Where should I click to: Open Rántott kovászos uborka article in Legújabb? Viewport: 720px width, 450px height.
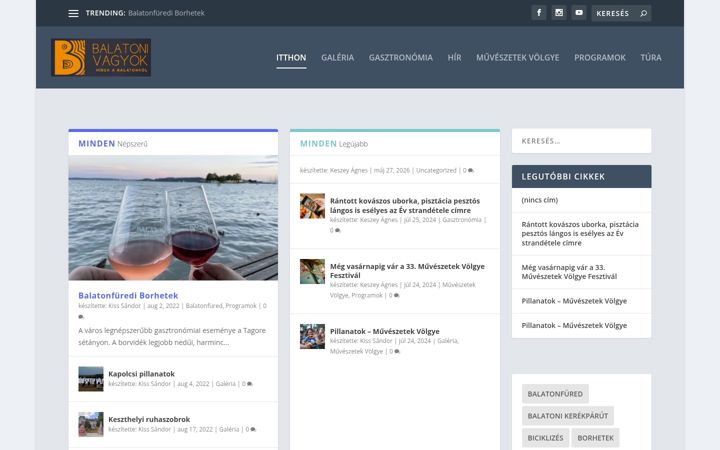pyautogui.click(x=405, y=205)
